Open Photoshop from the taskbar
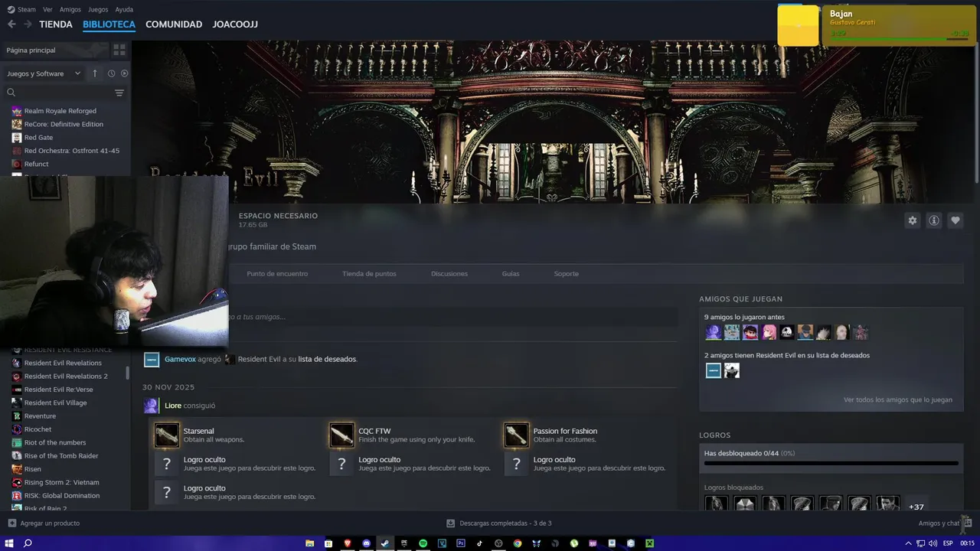This screenshot has width=980, height=551. pyautogui.click(x=461, y=543)
